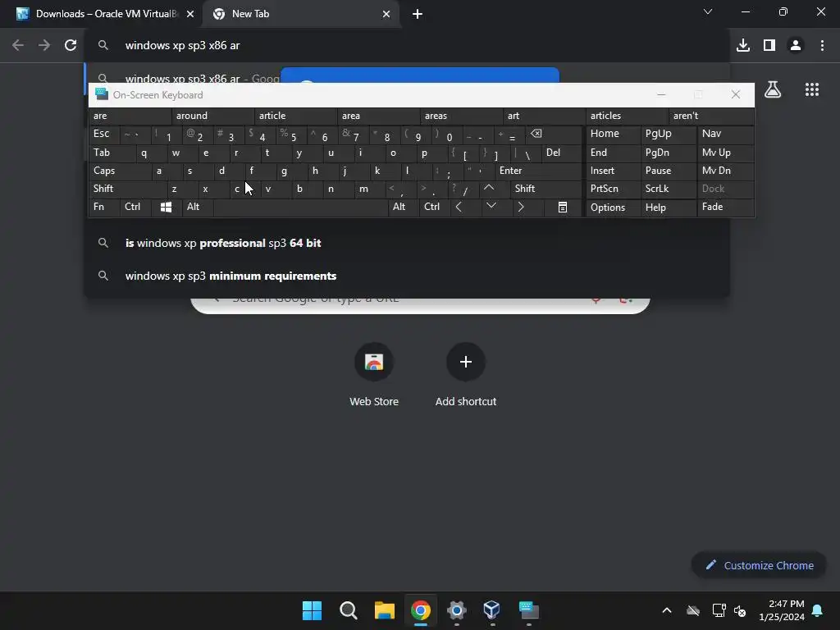Open Chrome Labs flask icon
Screen dimensions: 840x630
(x=772, y=89)
